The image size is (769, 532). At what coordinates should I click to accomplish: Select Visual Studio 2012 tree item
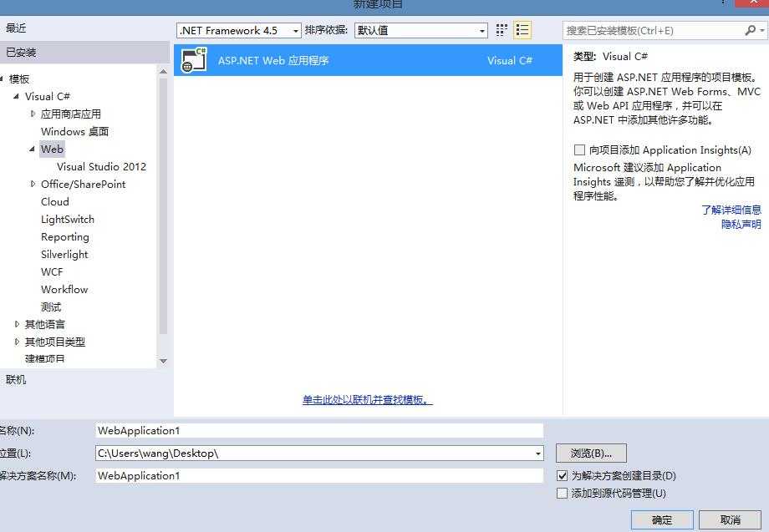coord(101,166)
